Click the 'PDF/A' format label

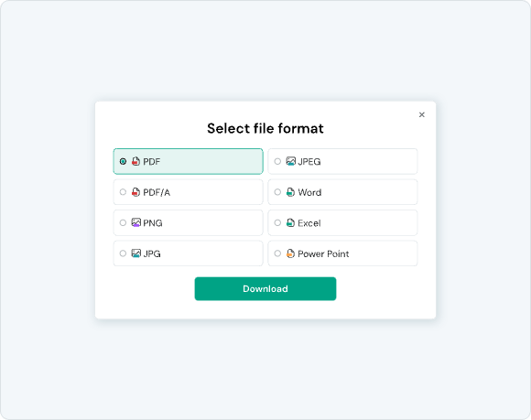(x=157, y=192)
